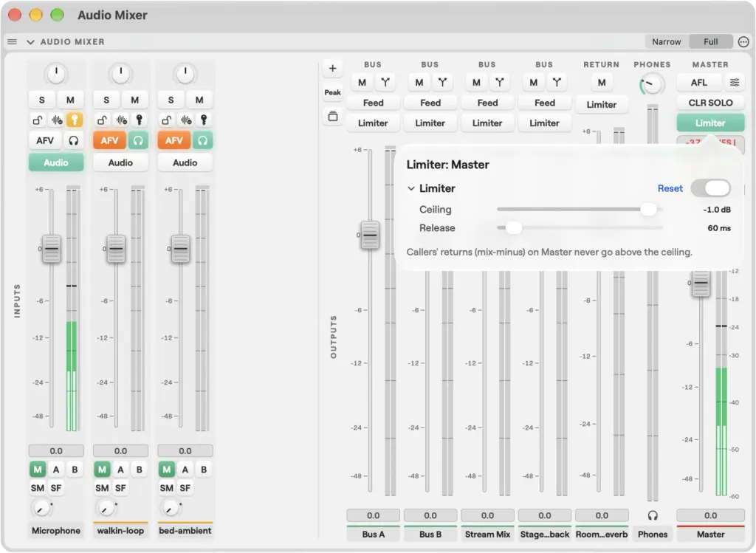Toggle AFV on the Microphone channel

click(x=45, y=140)
